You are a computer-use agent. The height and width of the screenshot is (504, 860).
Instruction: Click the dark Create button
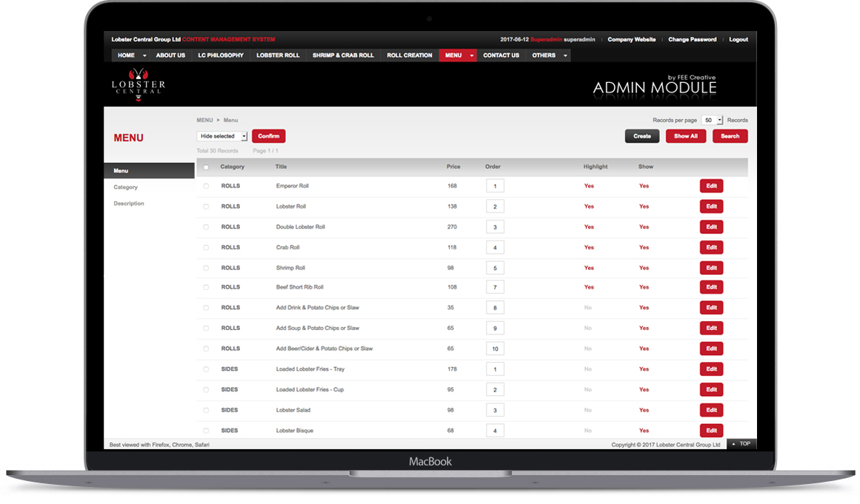tap(641, 136)
